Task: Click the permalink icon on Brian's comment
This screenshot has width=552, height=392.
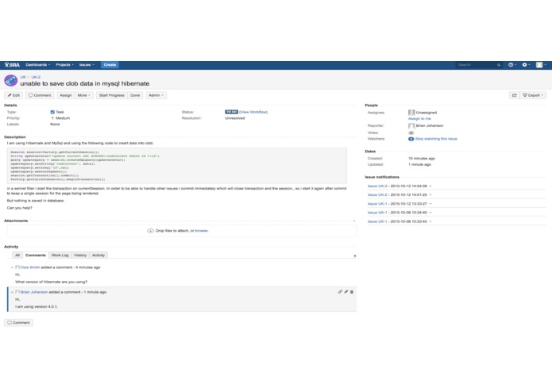Action: [x=340, y=292]
